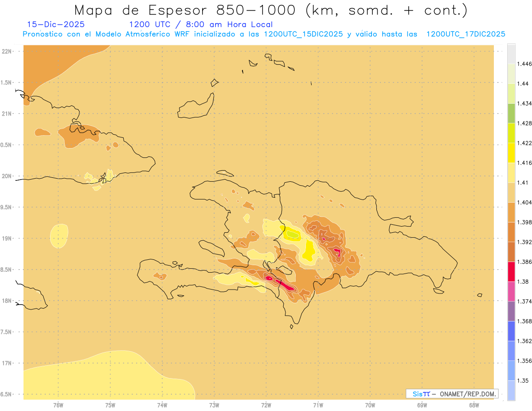Click the legend value '1.44'
Viewport: 532px width, 411px height.
pos(523,84)
